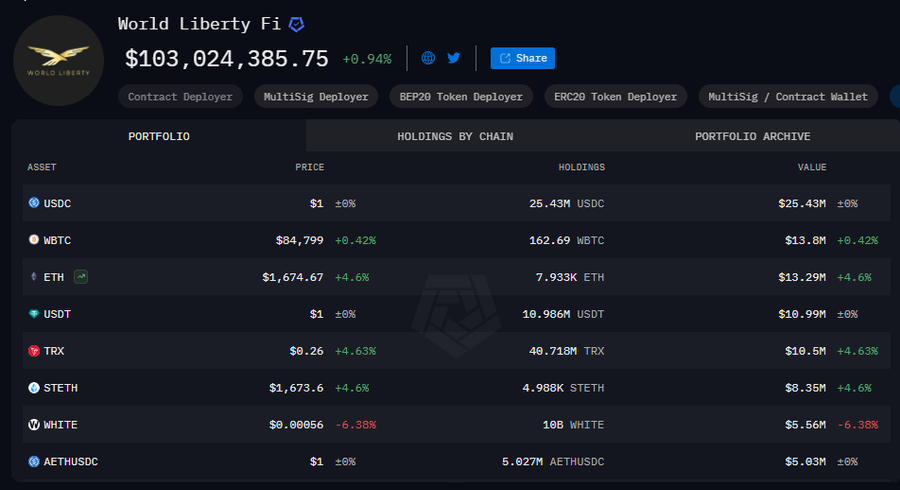Switch to the Holdings by Chain tab

(455, 136)
